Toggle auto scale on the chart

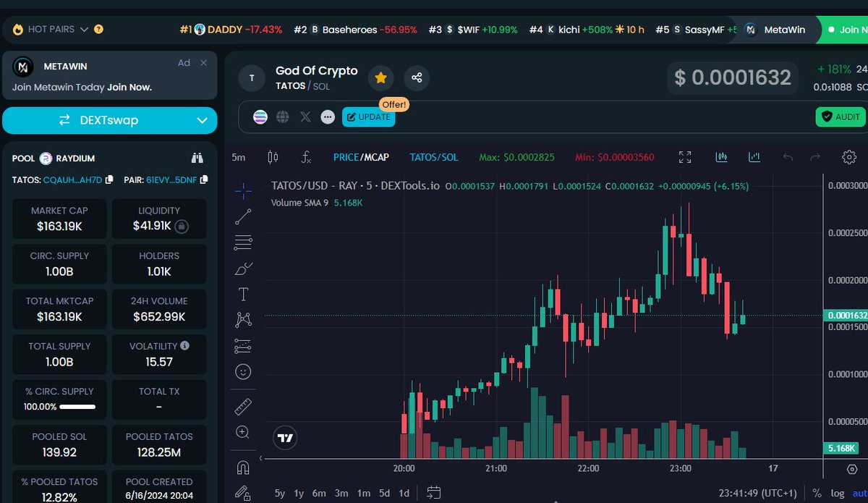tap(860, 493)
